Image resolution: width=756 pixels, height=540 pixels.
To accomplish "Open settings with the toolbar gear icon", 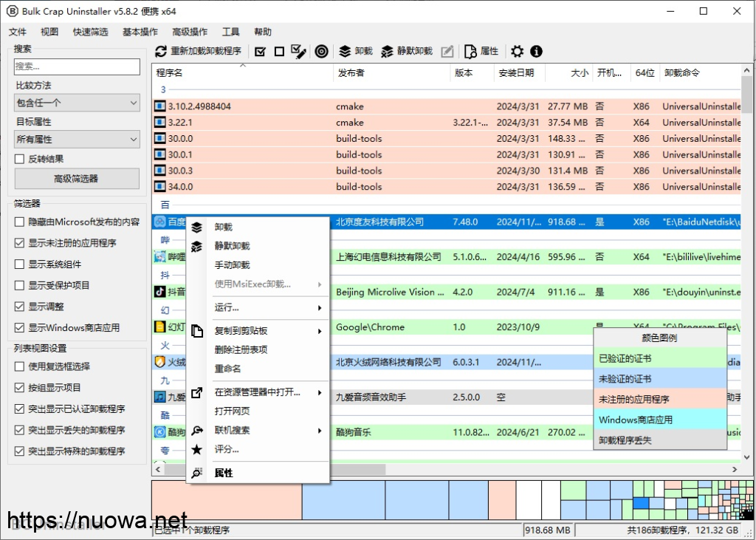I will click(518, 52).
